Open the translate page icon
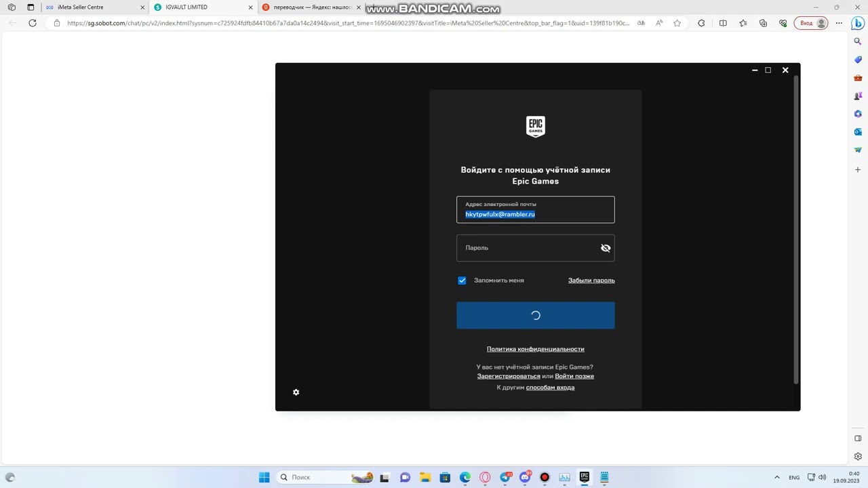The width and height of the screenshot is (868, 488). [x=641, y=23]
